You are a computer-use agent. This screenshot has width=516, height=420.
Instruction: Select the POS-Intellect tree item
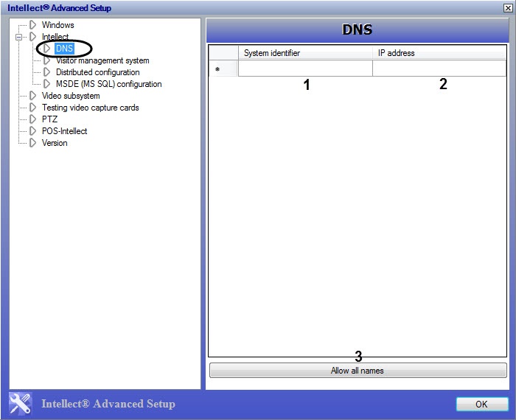point(65,131)
